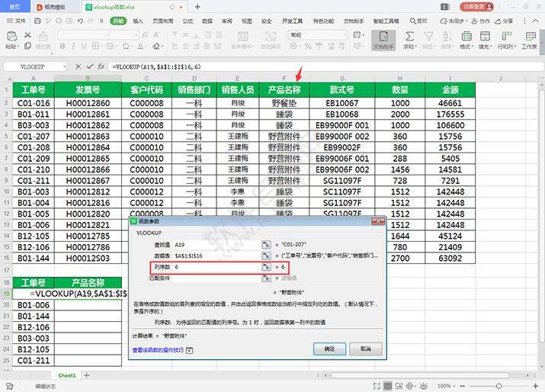Open the operation tips link in dialog
Screen dimensions: 545x392
tap(158, 350)
